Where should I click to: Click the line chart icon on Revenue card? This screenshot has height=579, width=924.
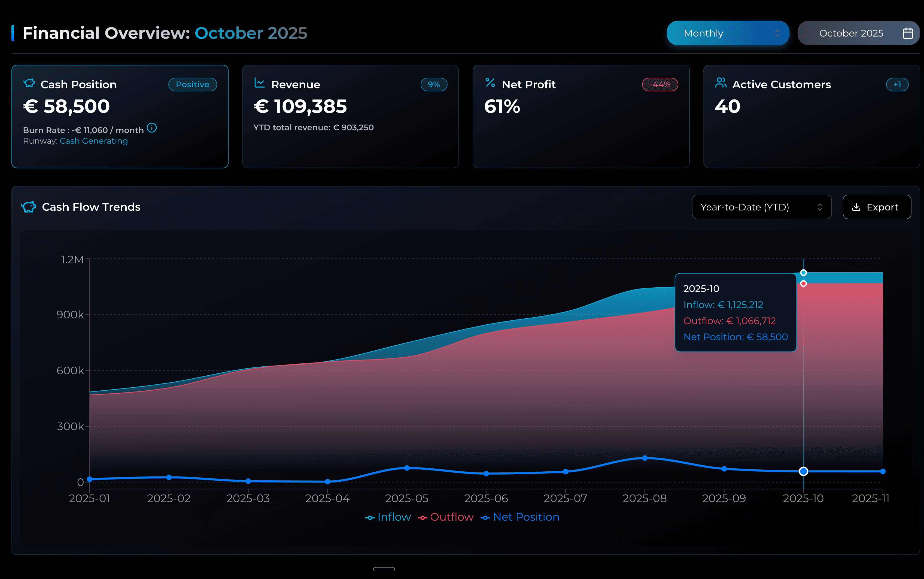260,83
